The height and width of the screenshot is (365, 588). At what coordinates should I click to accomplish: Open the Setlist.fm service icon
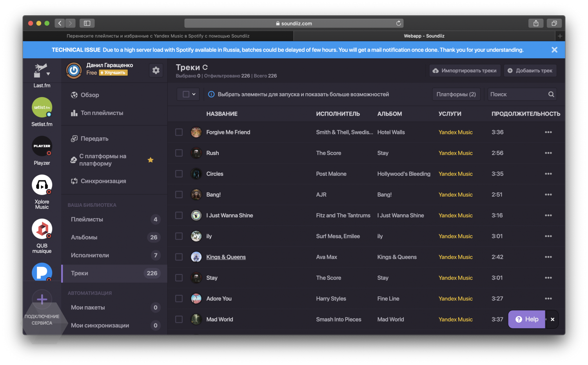click(42, 107)
